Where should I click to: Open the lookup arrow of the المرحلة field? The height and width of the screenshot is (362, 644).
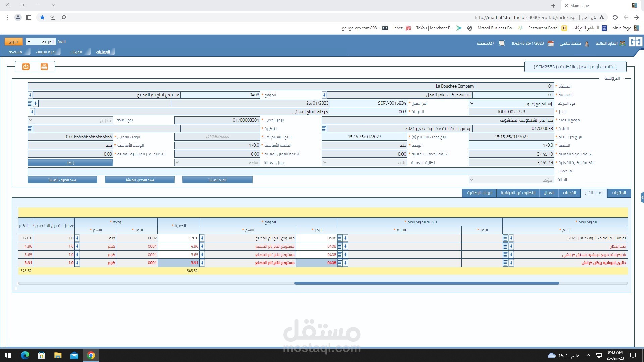click(32, 112)
